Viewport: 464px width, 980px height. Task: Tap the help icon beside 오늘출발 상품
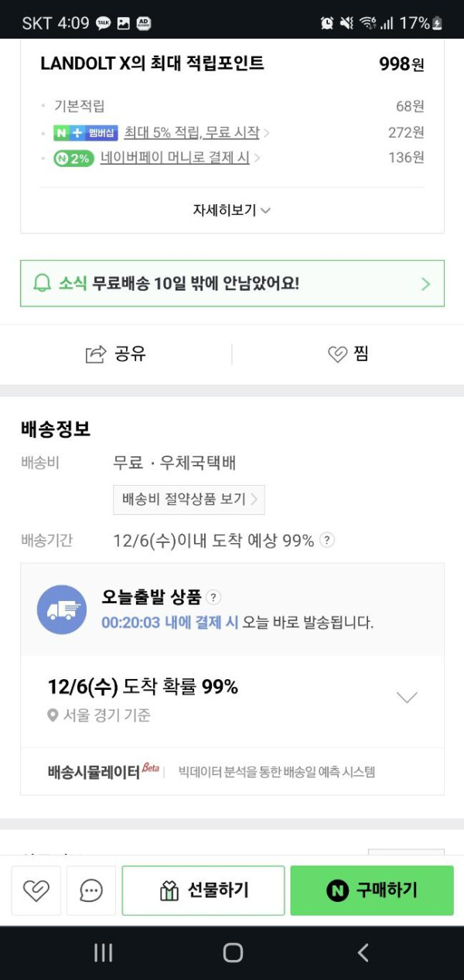tap(214, 597)
